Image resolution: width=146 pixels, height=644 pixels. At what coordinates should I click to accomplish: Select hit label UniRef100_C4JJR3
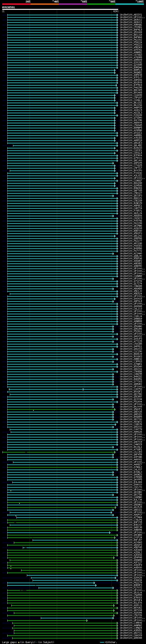click(131, 452)
